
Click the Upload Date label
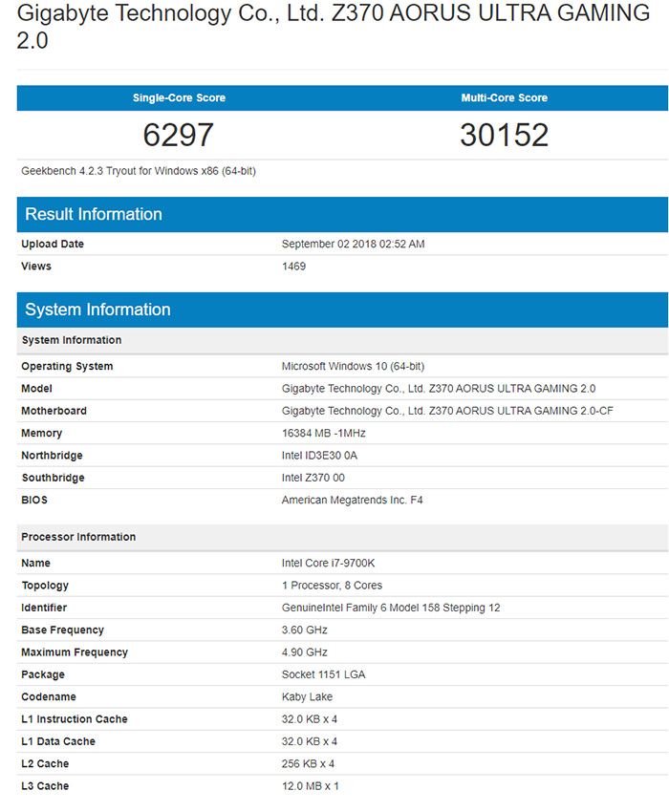coord(53,244)
